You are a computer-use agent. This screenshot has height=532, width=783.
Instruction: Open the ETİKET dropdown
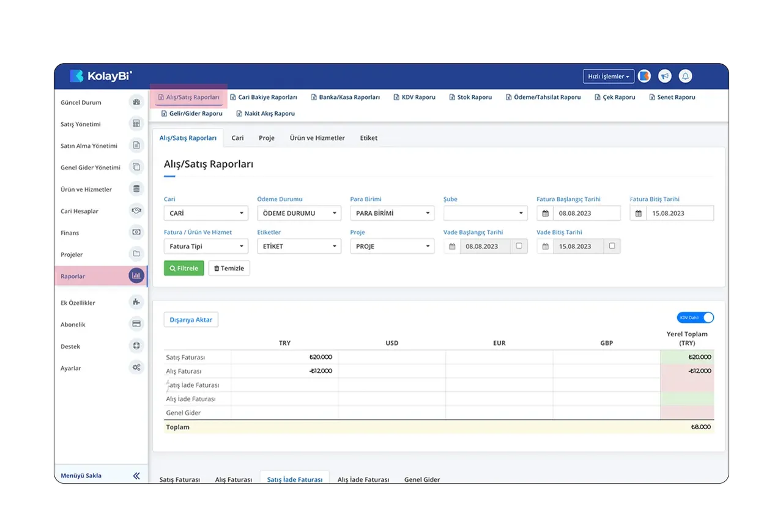(x=299, y=246)
